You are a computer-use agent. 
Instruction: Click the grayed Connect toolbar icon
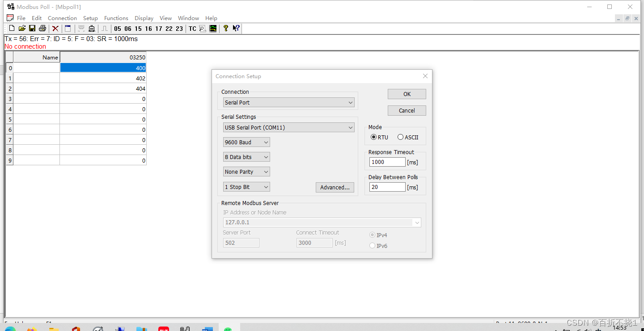(81, 28)
